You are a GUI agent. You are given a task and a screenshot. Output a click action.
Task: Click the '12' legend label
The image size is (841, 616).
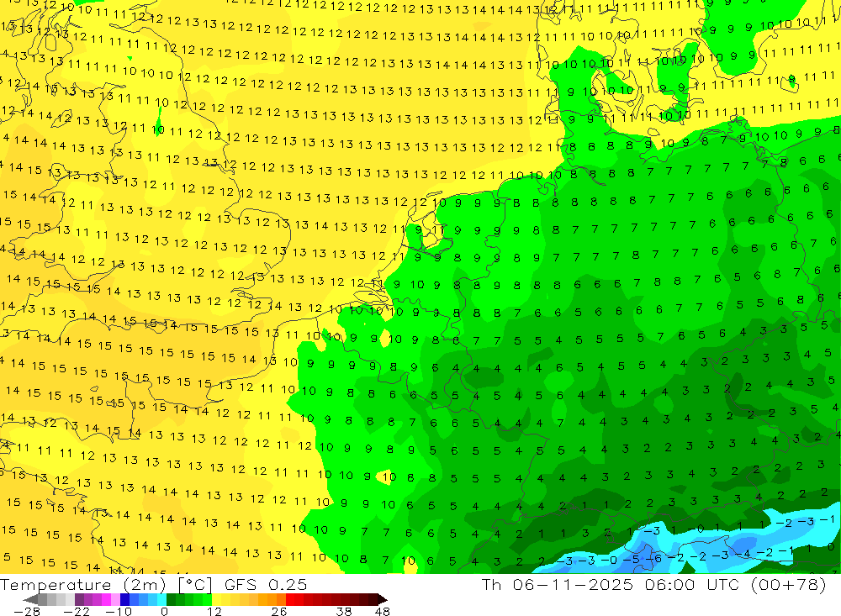pos(214,611)
